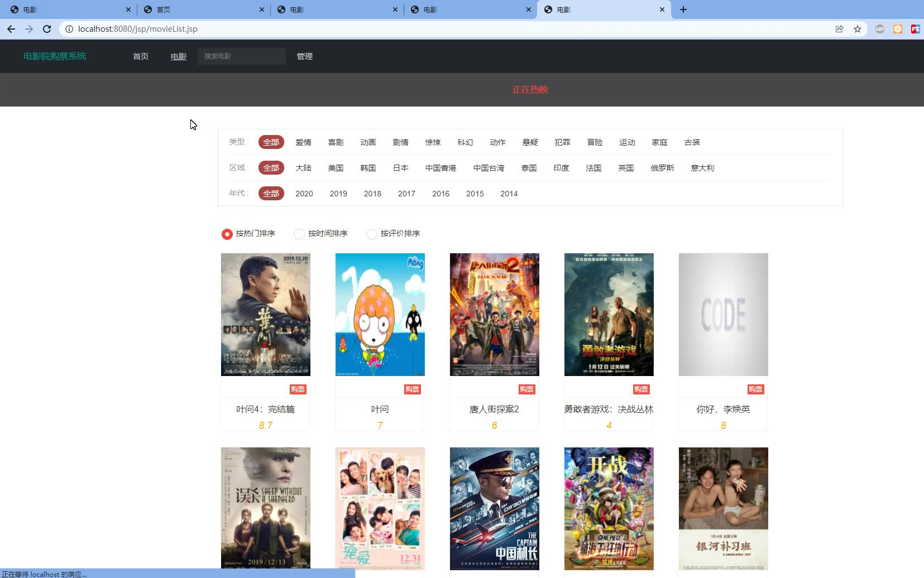Filter by 动画 genre
Image resolution: width=924 pixels, height=578 pixels.
(368, 142)
